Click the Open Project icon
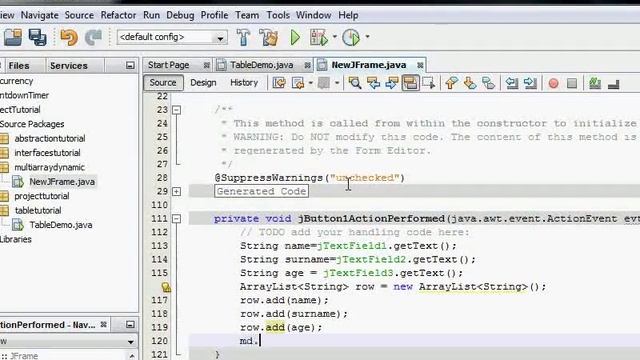The image size is (640, 360). 13,37
